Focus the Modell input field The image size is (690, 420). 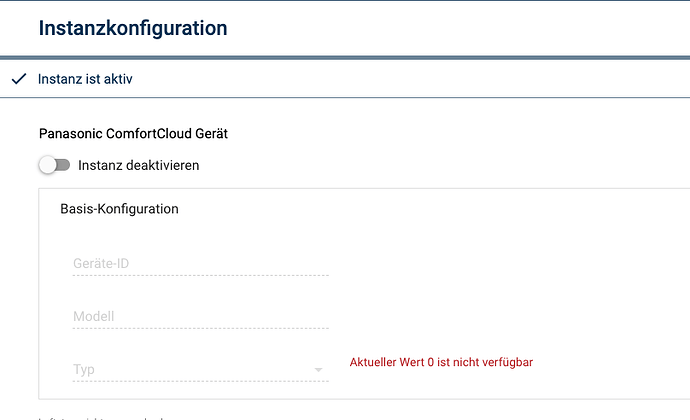(x=201, y=317)
